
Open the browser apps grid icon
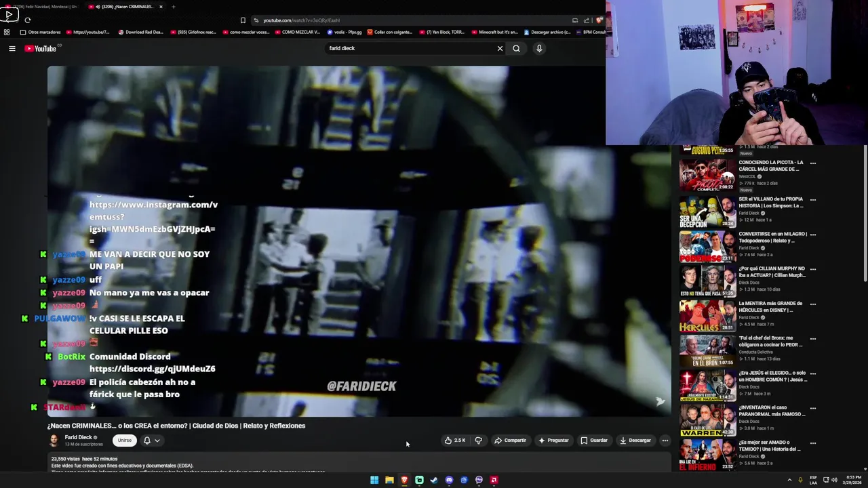[x=7, y=32]
